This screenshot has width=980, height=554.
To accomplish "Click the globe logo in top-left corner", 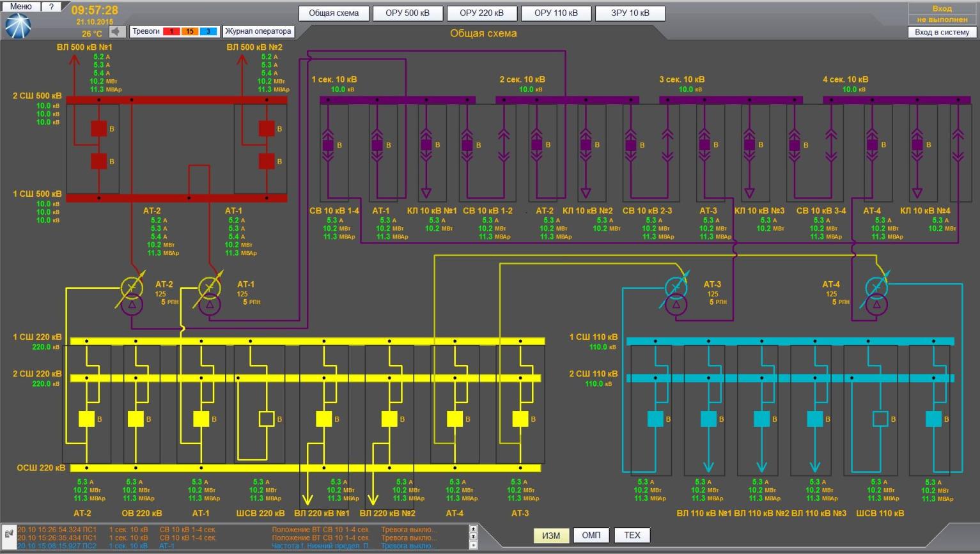I will click(19, 26).
